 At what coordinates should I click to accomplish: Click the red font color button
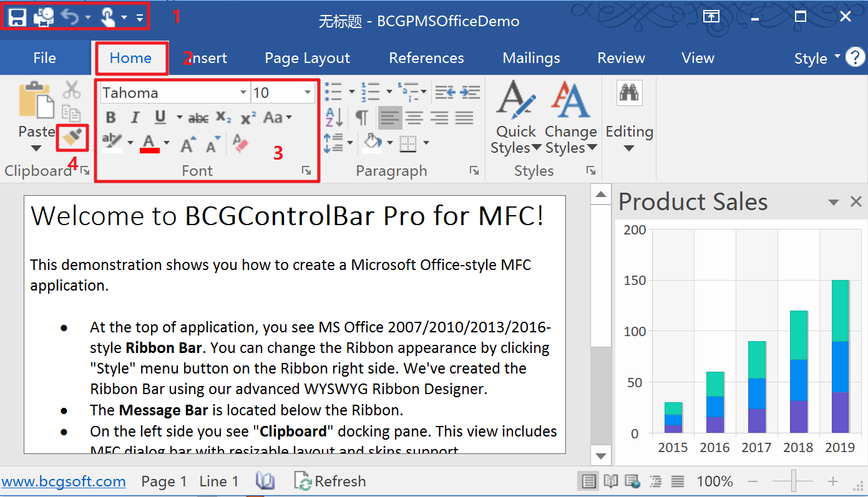click(x=149, y=143)
